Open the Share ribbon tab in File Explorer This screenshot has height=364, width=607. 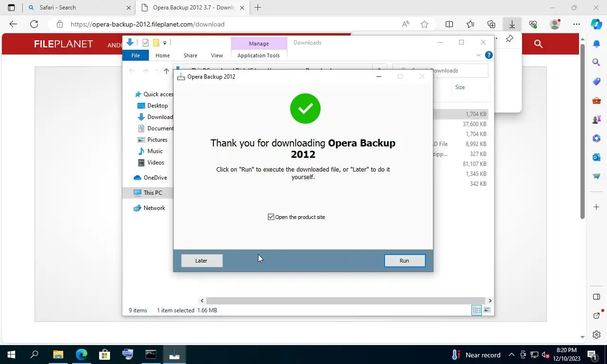click(190, 55)
